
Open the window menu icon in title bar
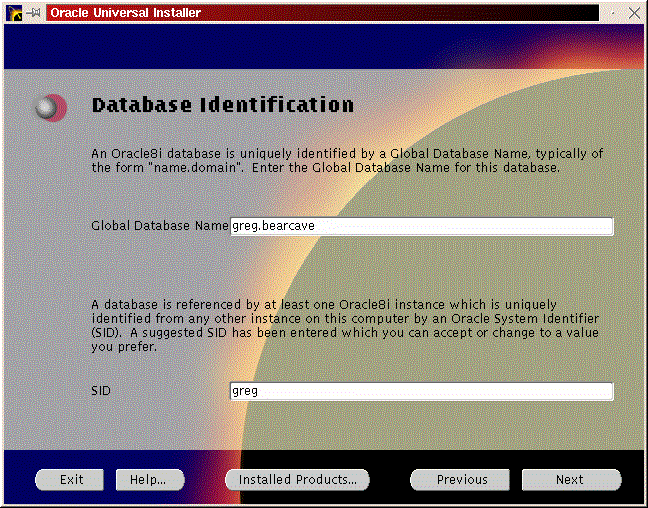point(12,13)
